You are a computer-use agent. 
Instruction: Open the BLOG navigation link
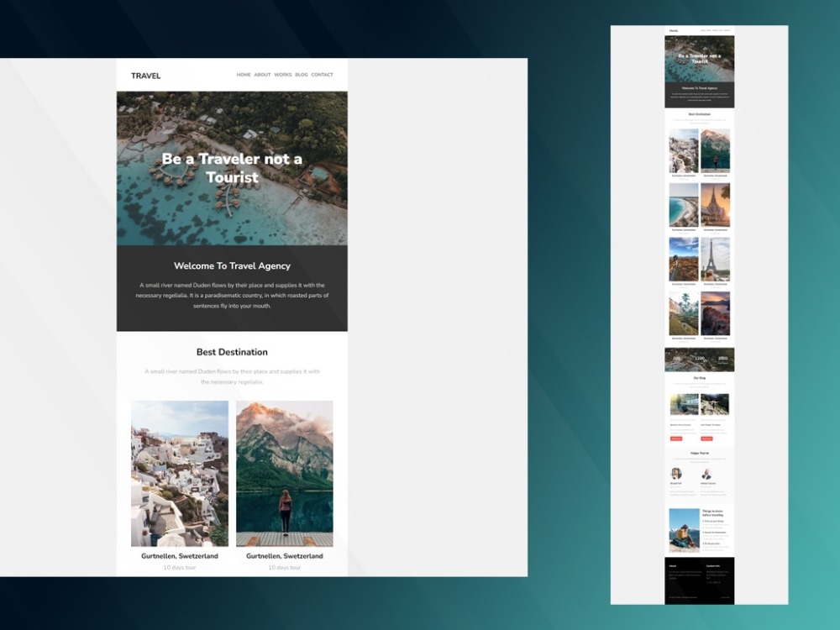[x=301, y=74]
